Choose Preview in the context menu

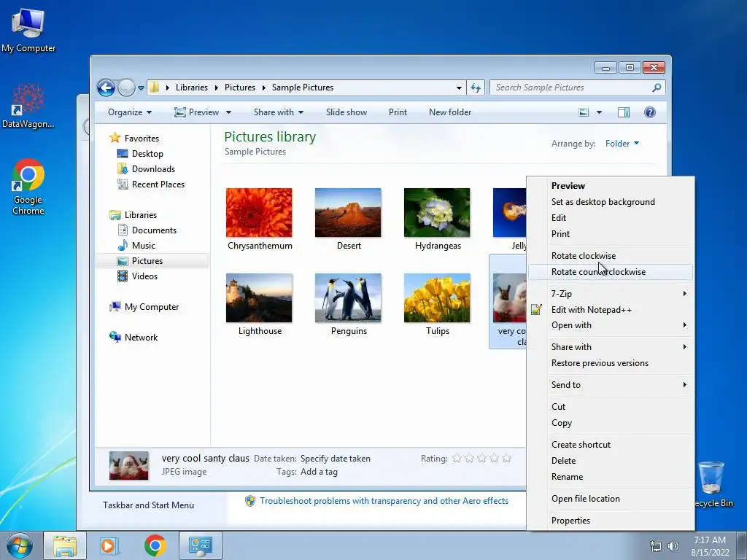click(611, 186)
